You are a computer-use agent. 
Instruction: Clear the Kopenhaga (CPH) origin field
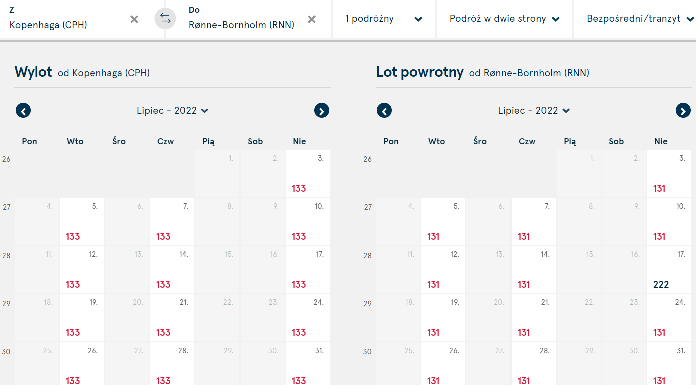(134, 19)
